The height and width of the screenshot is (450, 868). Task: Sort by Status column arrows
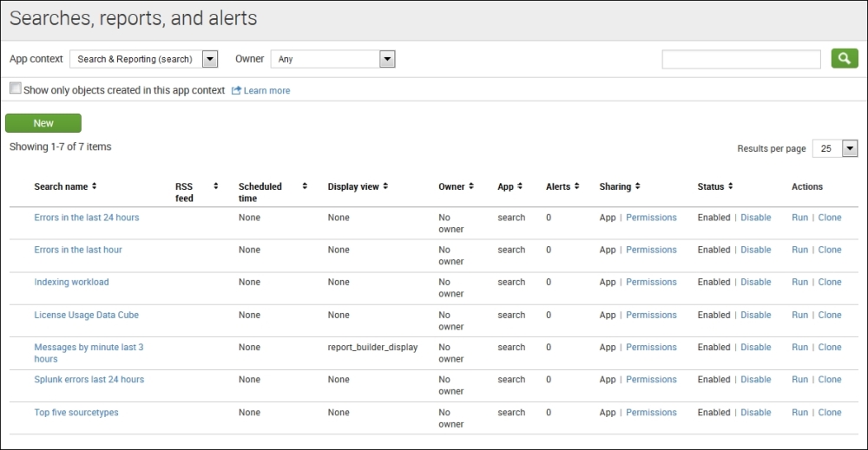(731, 186)
